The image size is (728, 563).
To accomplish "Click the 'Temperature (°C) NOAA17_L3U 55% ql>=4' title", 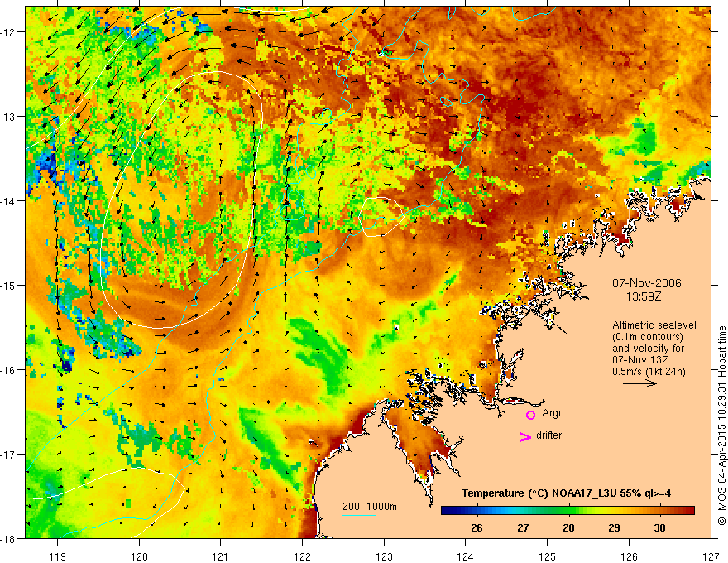I will pyautogui.click(x=566, y=493).
